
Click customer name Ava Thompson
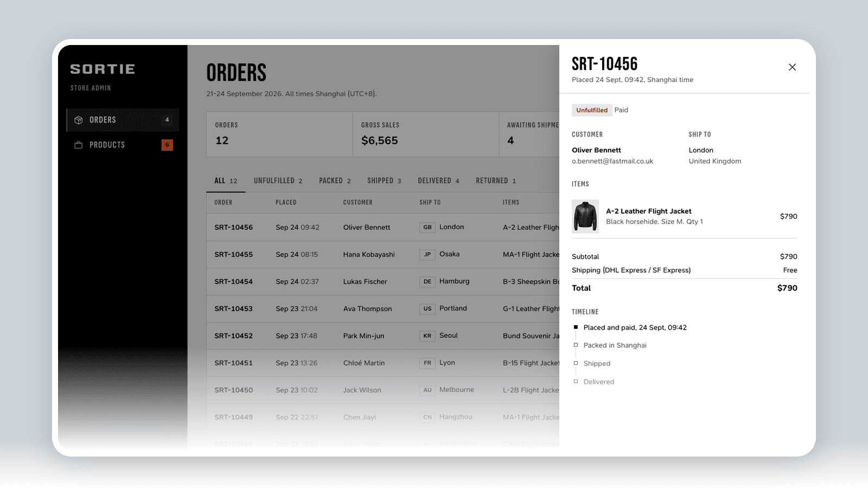coord(367,309)
